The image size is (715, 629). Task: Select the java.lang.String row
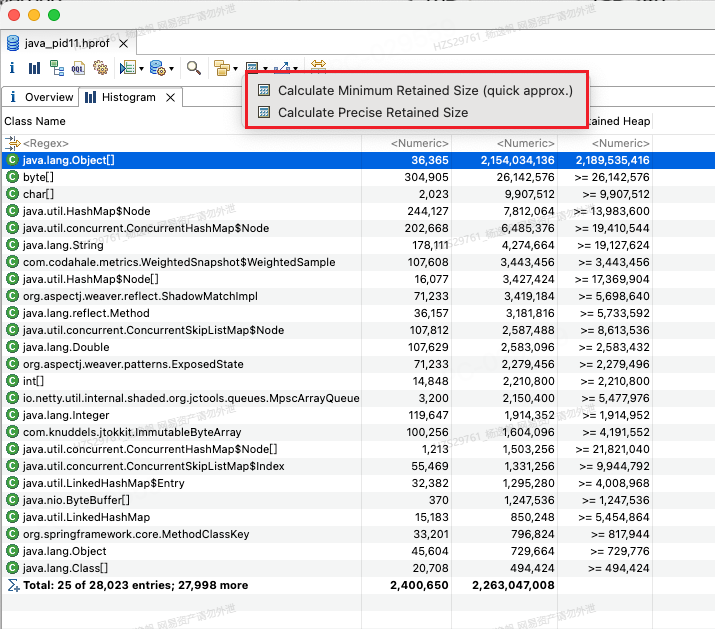point(358,245)
